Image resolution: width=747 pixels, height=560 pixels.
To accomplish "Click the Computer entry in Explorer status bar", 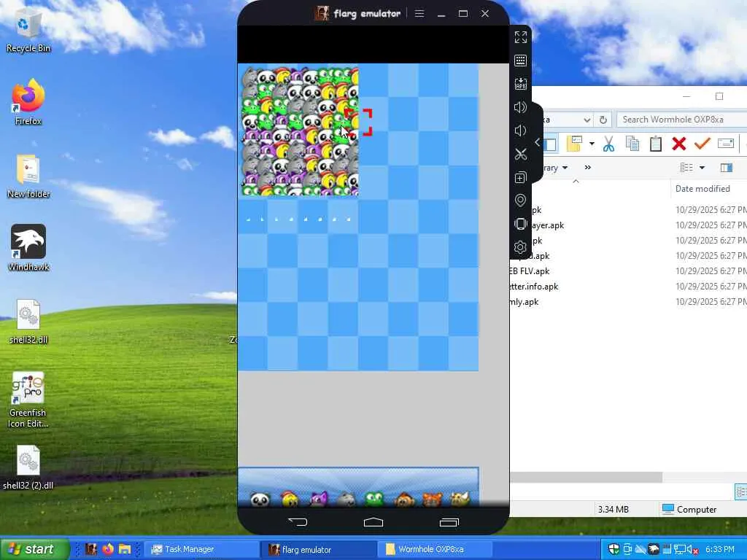I will pos(689,510).
